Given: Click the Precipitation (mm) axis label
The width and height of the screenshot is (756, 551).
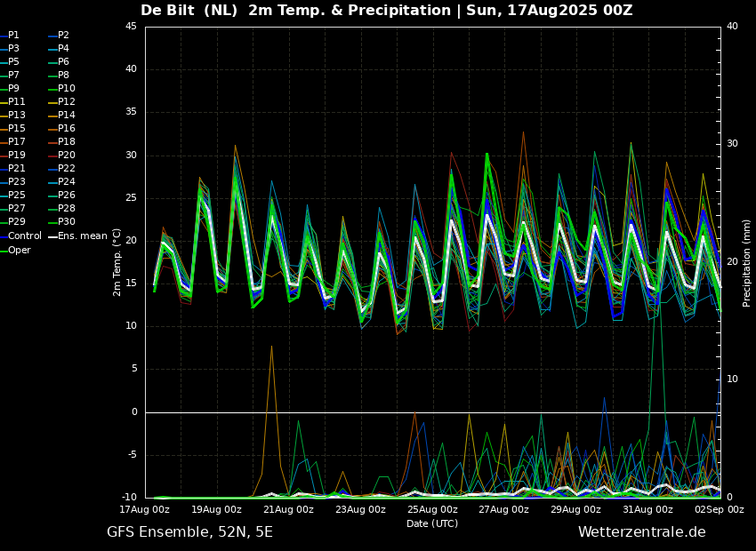Looking at the screenshot, I should [747, 261].
